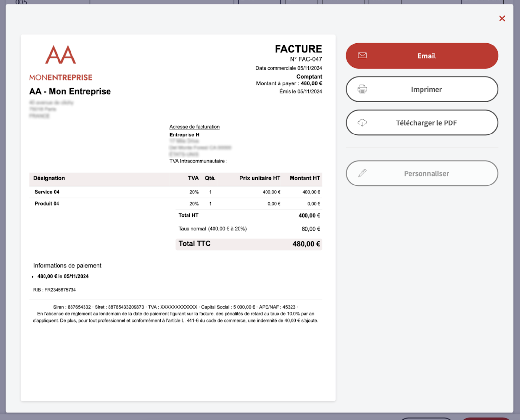Click the Télécharger le PDF button label
The height and width of the screenshot is (420, 520).
(x=426, y=123)
